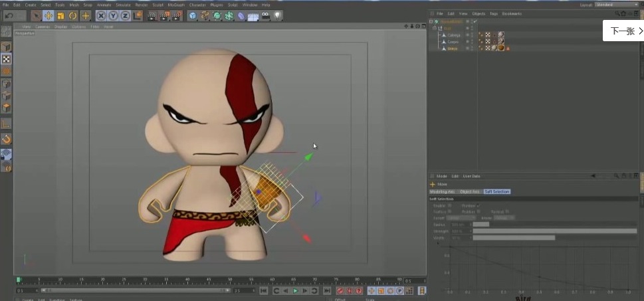Click the material tag on Braço

pyautogui.click(x=501, y=48)
